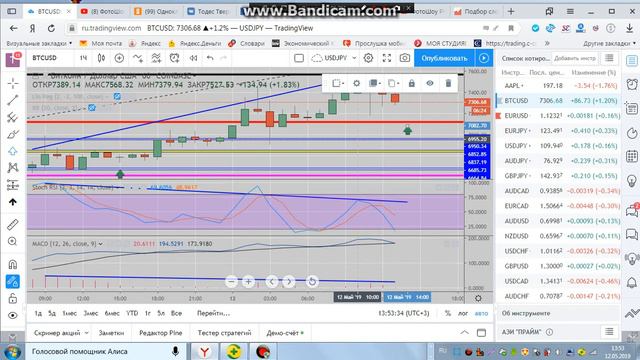Open the Список котировок watchlist dropdown
640x360 pixels.
[525, 58]
